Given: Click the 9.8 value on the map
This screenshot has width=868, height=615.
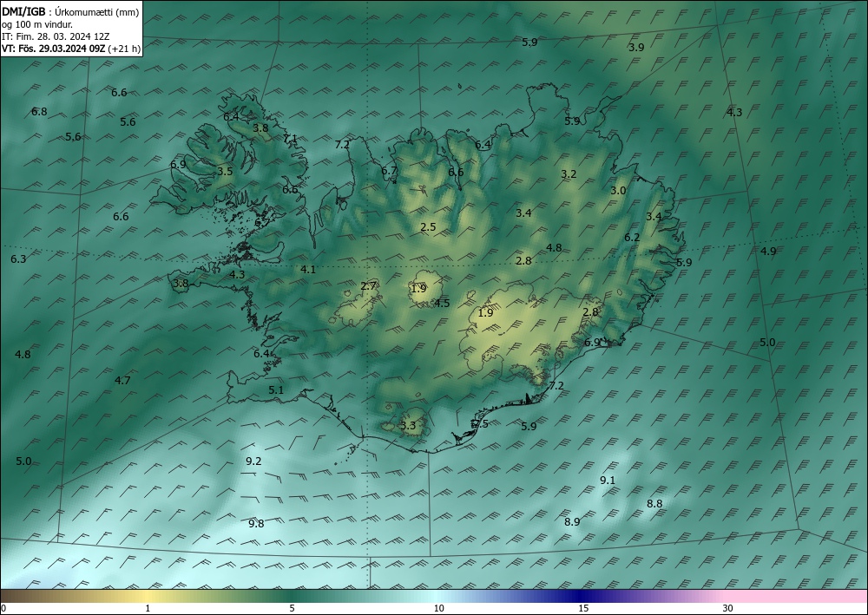Looking at the screenshot, I should pos(256,523).
